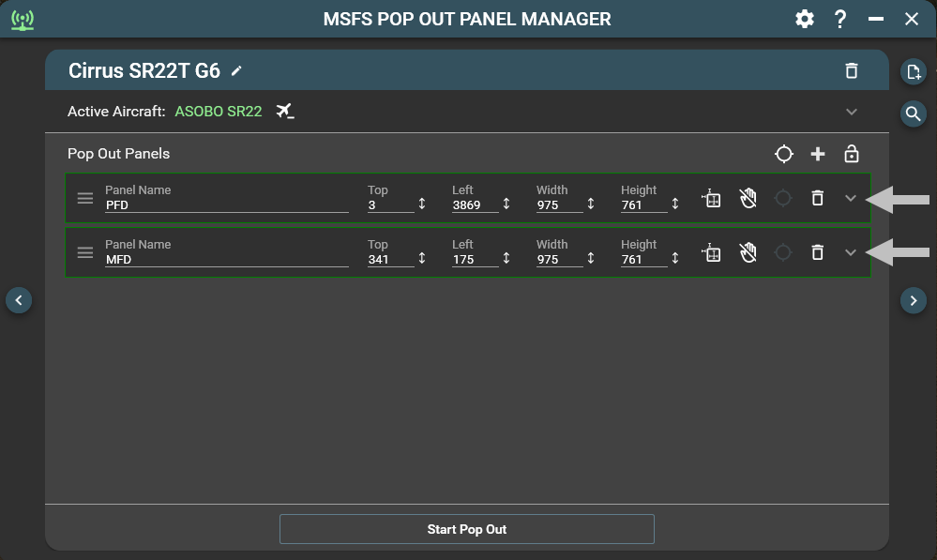This screenshot has height=560, width=937.
Task: Click the Start Pop Out button
Action: click(466, 529)
